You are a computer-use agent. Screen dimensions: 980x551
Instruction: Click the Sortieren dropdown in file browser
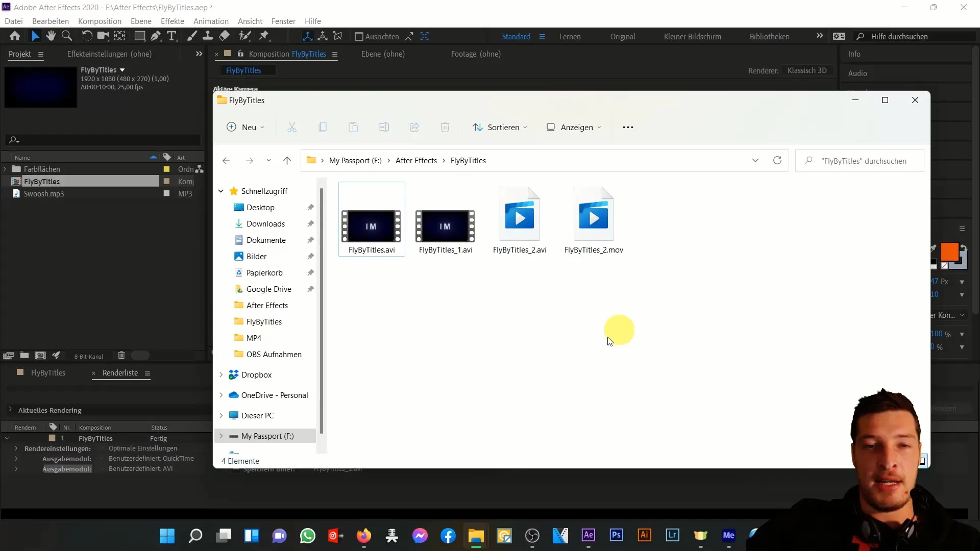pyautogui.click(x=503, y=127)
